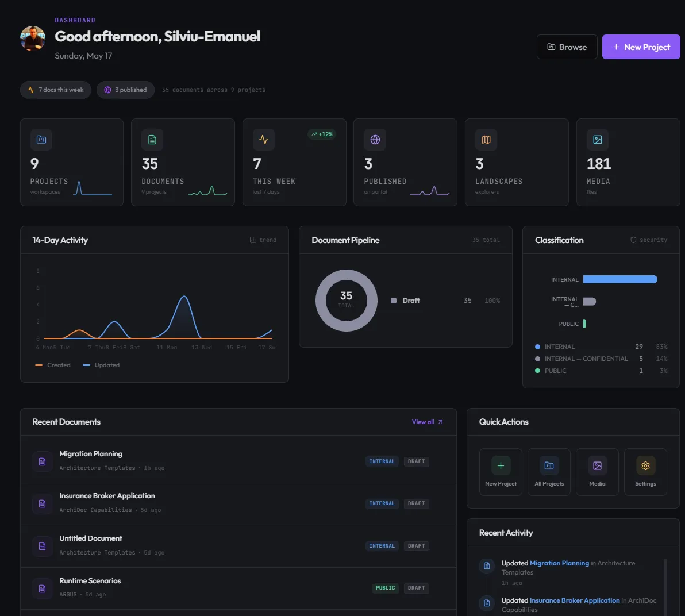Image resolution: width=685 pixels, height=616 pixels.
Task: Click the trend chart icon in 14-Day Activity
Action: [252, 240]
